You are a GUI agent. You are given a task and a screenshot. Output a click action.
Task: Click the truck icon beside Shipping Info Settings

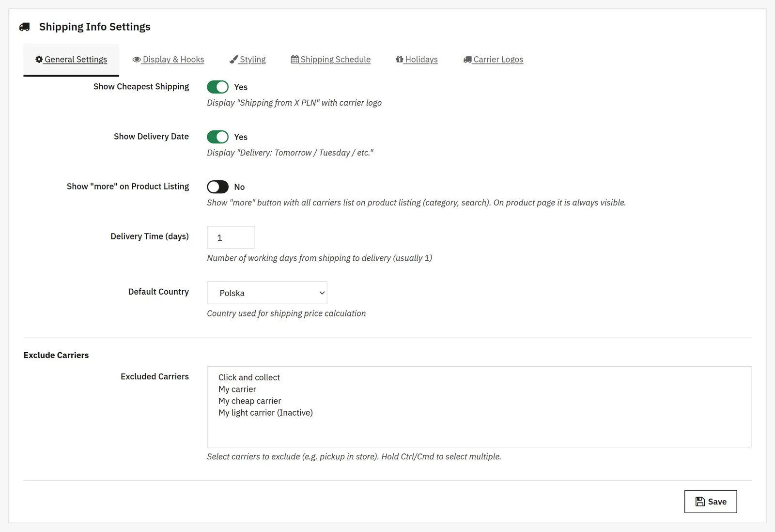24,27
